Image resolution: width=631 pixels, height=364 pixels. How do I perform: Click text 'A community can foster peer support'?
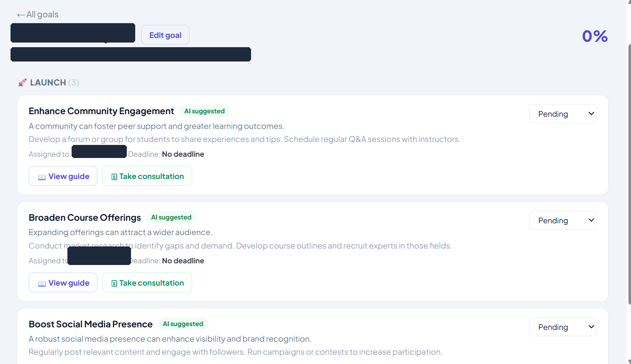point(156,126)
